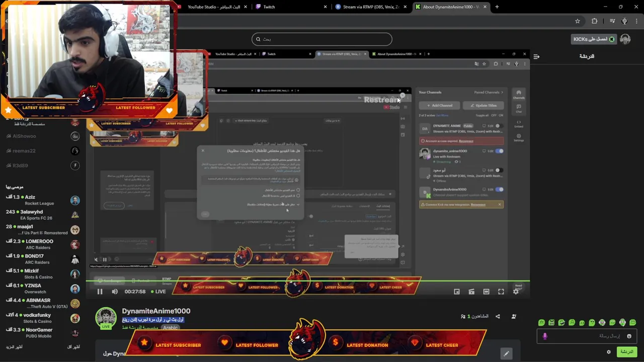Open Restream Chat sidebar icon
This screenshot has height=362, width=644.
519,108
